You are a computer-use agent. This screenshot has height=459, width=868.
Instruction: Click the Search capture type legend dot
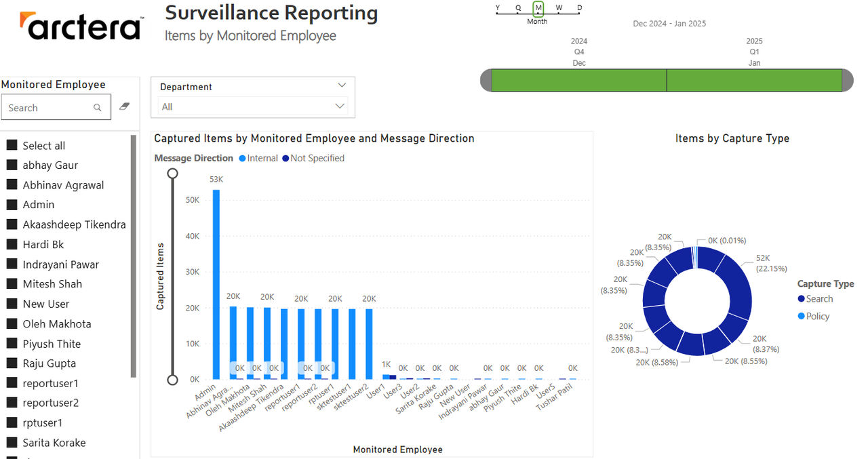(x=802, y=299)
